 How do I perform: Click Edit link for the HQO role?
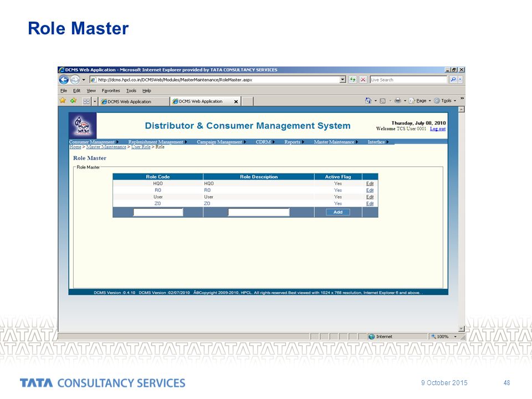click(x=370, y=183)
